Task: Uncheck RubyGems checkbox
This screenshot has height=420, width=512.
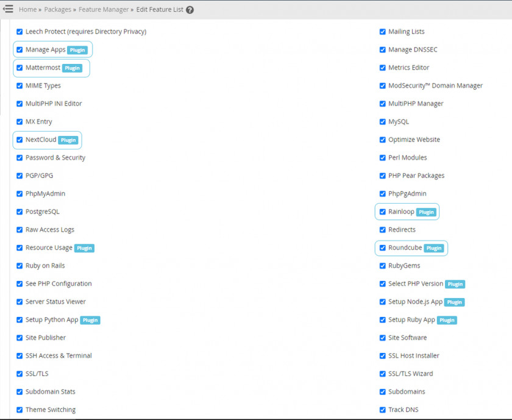Action: tap(383, 266)
